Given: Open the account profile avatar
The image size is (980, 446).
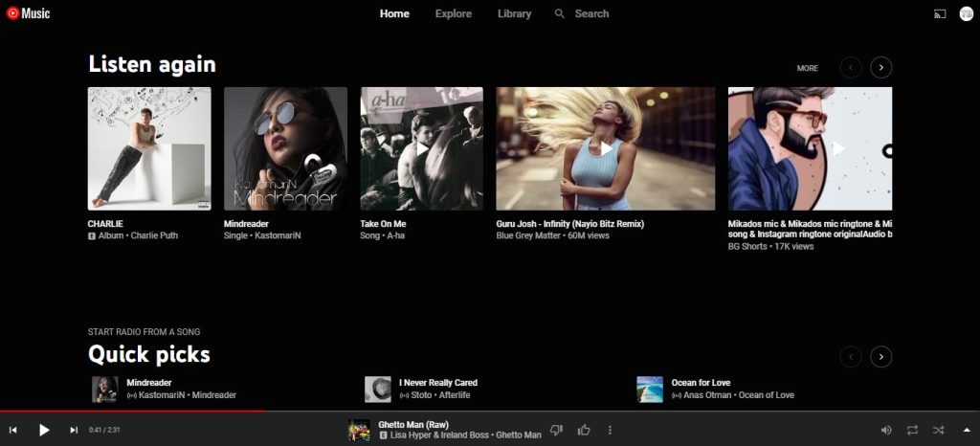Looking at the screenshot, I should 967,13.
